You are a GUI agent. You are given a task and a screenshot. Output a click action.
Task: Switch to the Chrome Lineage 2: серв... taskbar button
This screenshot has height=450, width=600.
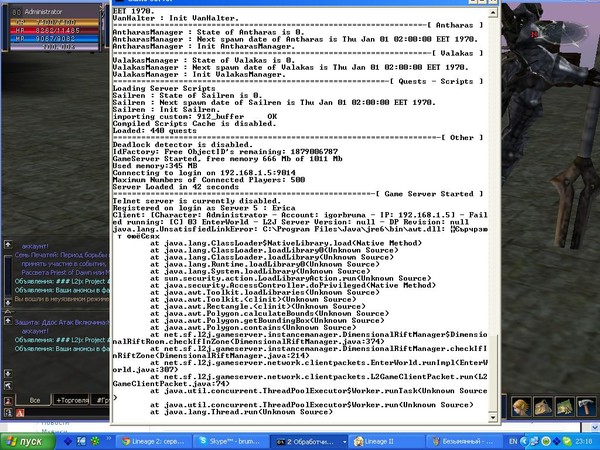click(152, 442)
